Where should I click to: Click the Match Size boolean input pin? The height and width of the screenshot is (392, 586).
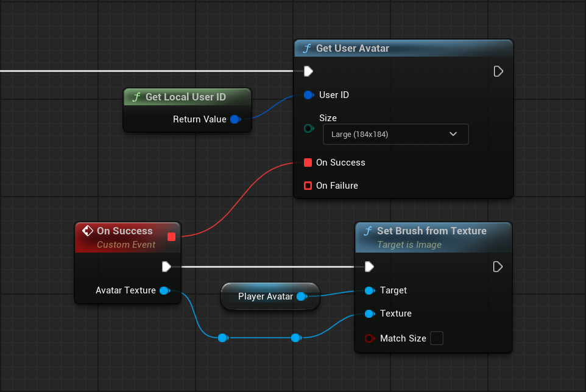(369, 338)
